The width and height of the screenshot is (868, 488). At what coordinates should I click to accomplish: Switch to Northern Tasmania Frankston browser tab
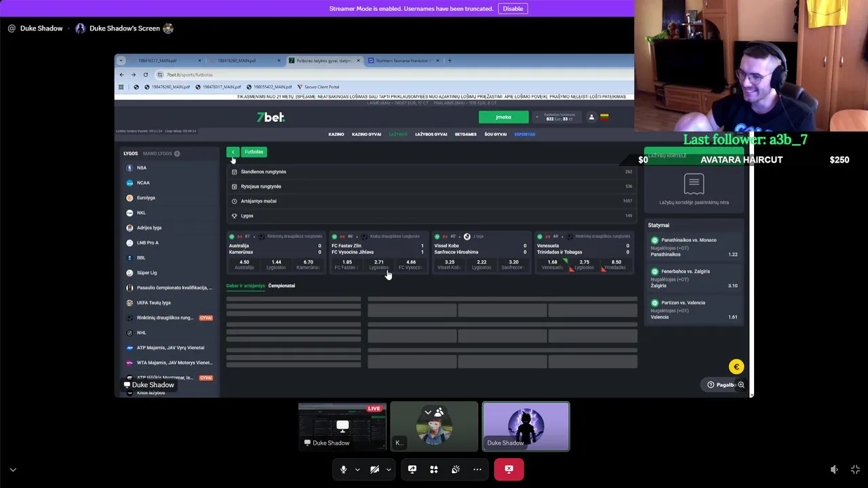click(404, 60)
